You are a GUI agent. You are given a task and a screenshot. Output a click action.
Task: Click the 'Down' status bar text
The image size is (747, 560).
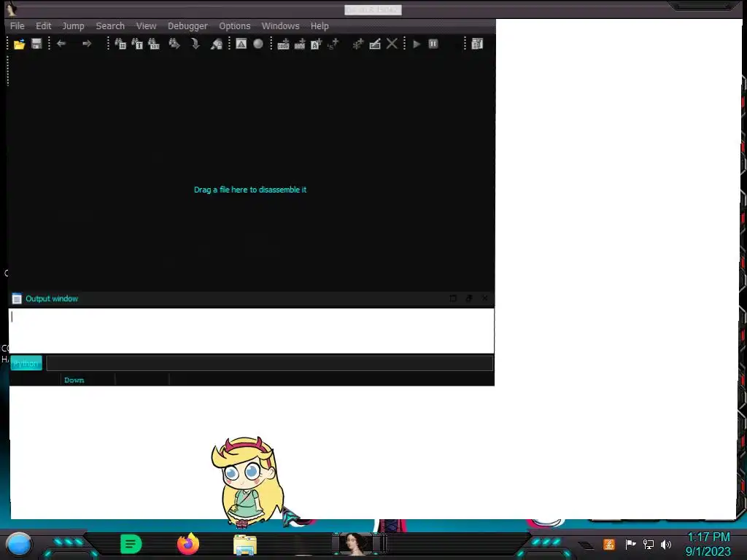click(x=74, y=380)
